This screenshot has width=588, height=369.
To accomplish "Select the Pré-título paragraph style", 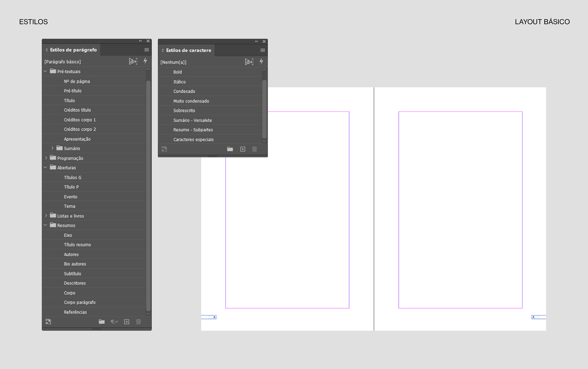I will pos(94,91).
